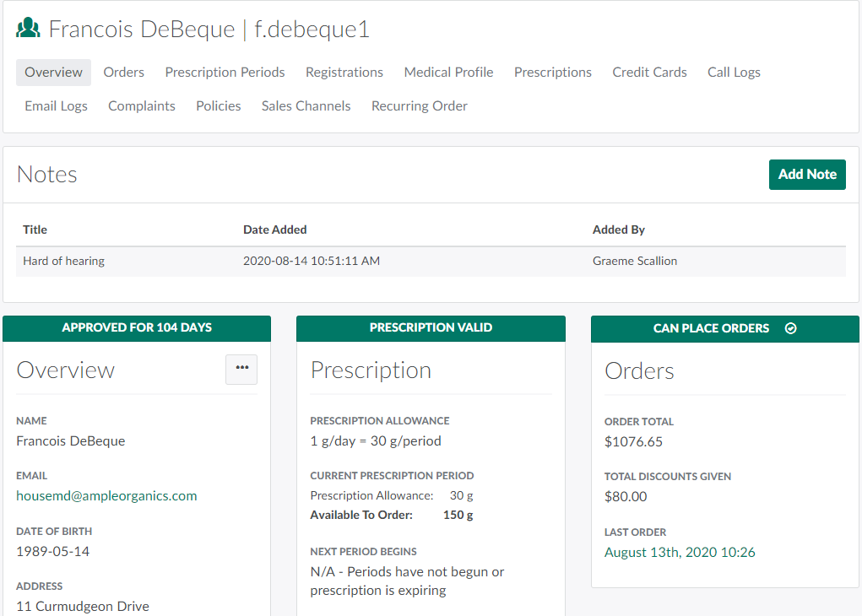Open the Recurring Order tab
Viewport: 862px width, 616px height.
pos(420,106)
